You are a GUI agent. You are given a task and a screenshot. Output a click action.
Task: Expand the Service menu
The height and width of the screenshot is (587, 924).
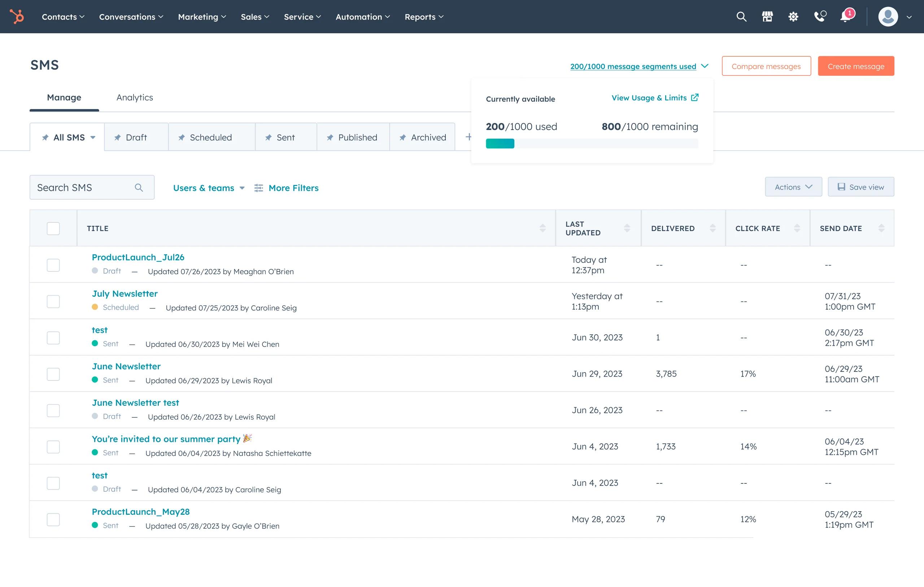coord(302,17)
